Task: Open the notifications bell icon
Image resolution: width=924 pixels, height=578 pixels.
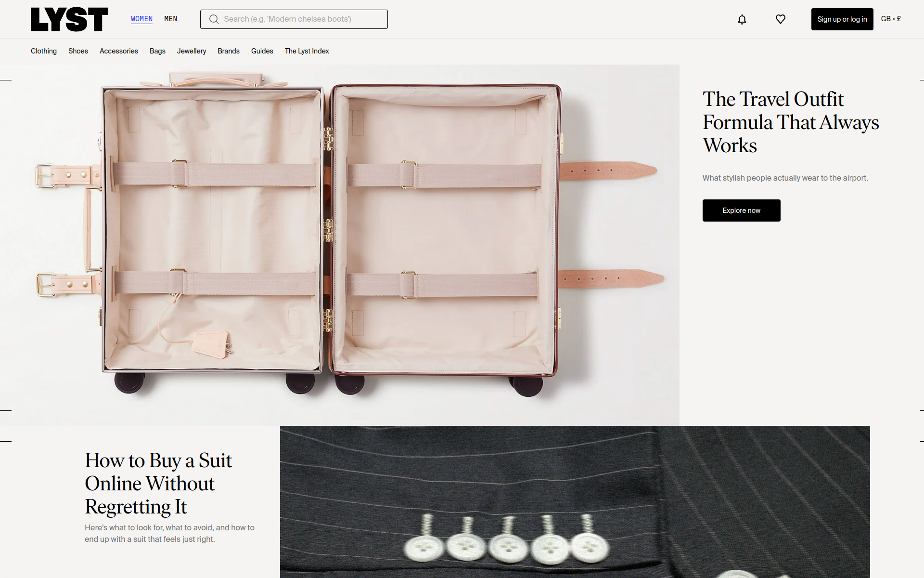Action: click(742, 19)
